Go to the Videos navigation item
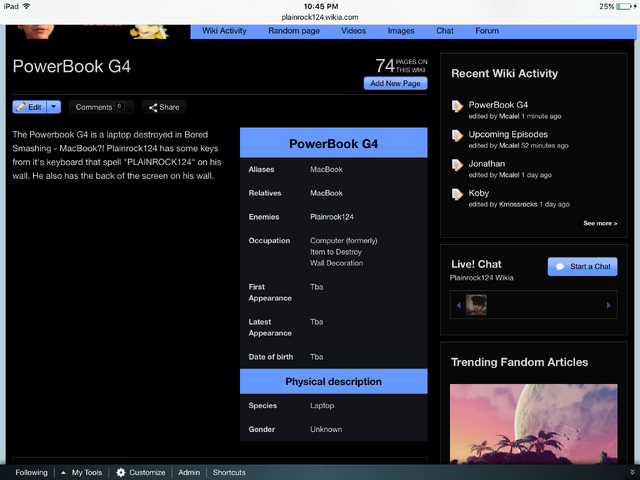This screenshot has height=480, width=640. pos(353,31)
